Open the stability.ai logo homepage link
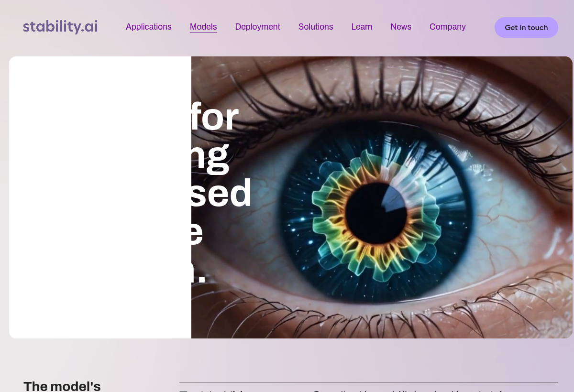This screenshot has height=392, width=574. [x=60, y=27]
